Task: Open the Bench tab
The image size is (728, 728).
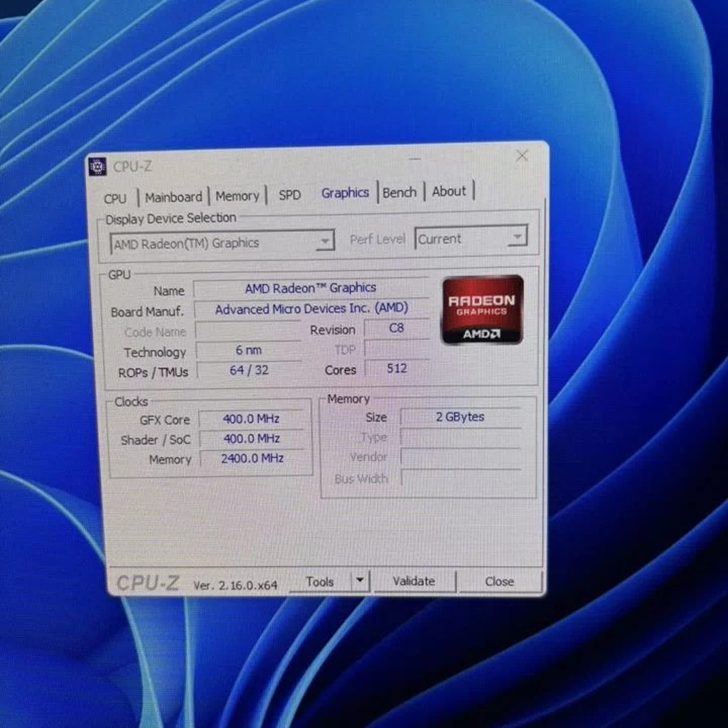Action: click(400, 192)
